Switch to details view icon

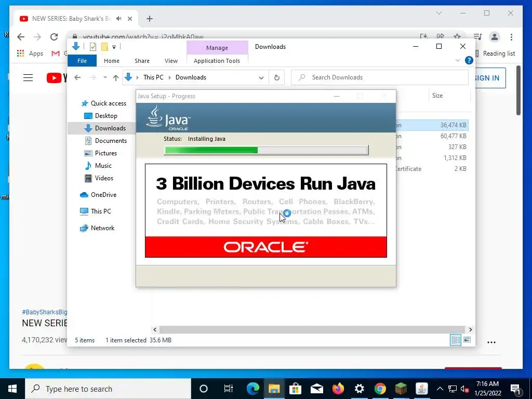456,340
